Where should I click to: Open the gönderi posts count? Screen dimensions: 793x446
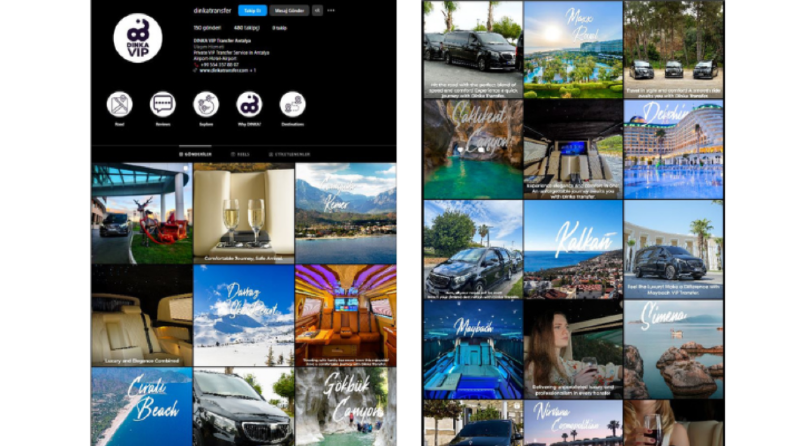tap(207, 28)
